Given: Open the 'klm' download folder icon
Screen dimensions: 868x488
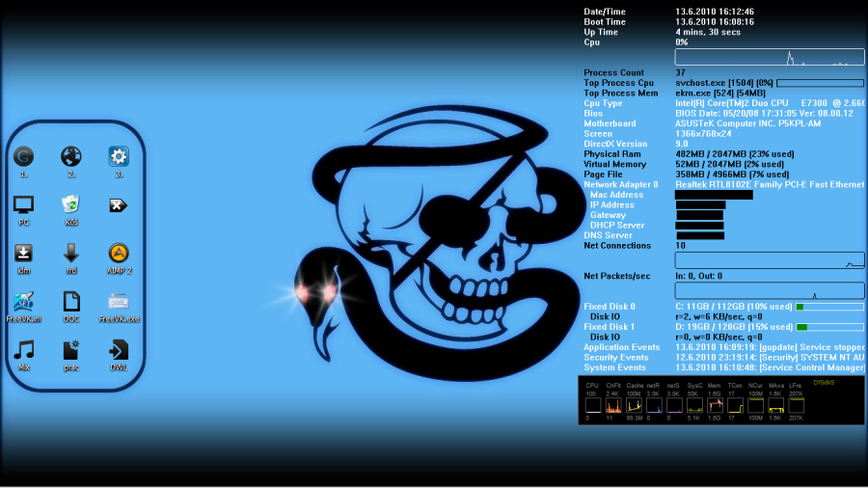Looking at the screenshot, I should click(x=23, y=253).
